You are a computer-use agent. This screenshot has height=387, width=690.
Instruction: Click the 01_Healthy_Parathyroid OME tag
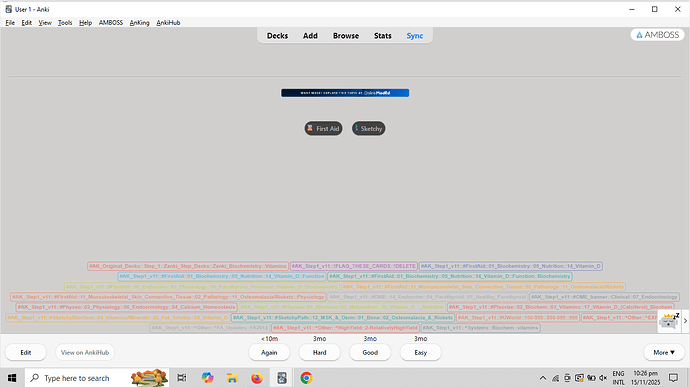tap(427, 297)
